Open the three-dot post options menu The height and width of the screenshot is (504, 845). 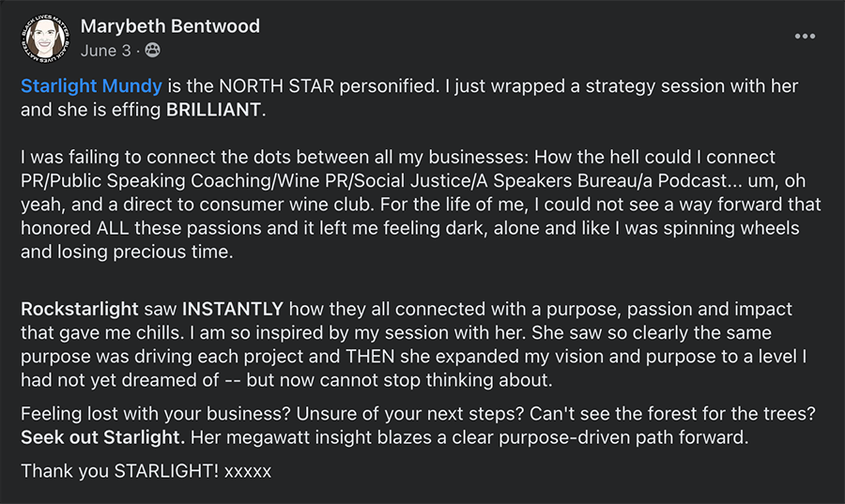click(805, 36)
